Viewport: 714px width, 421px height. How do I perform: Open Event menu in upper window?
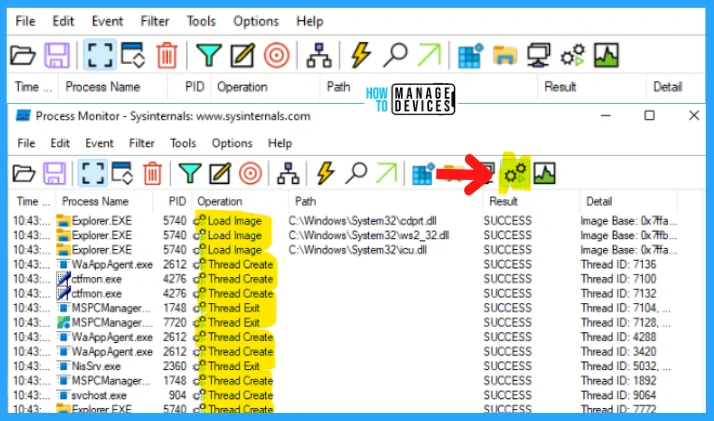click(x=107, y=21)
